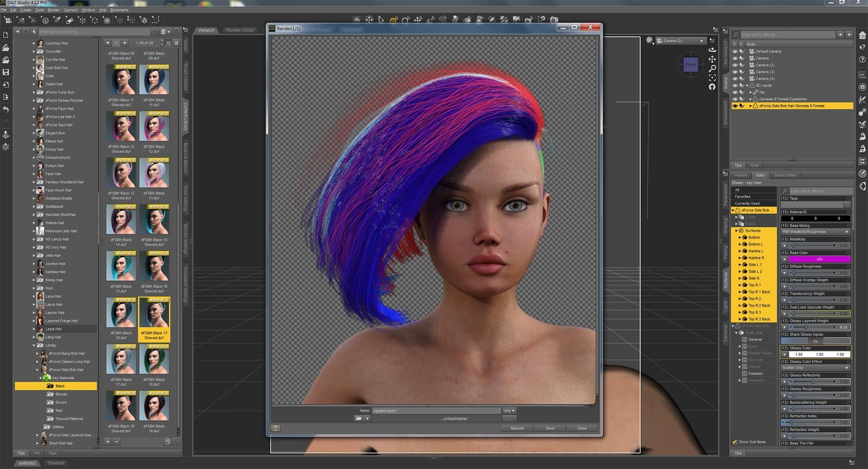
Task: Click the reset view arrow icon
Action: pyautogui.click(x=712, y=87)
